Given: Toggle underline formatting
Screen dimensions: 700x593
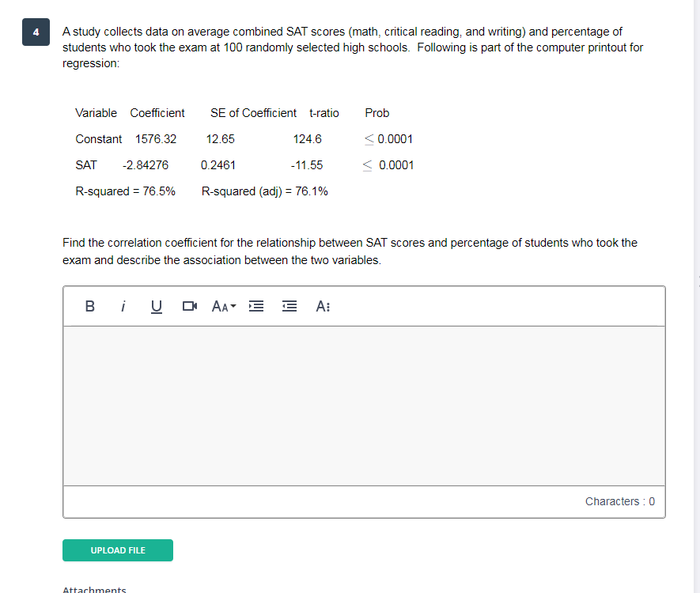Looking at the screenshot, I should 156,306.
